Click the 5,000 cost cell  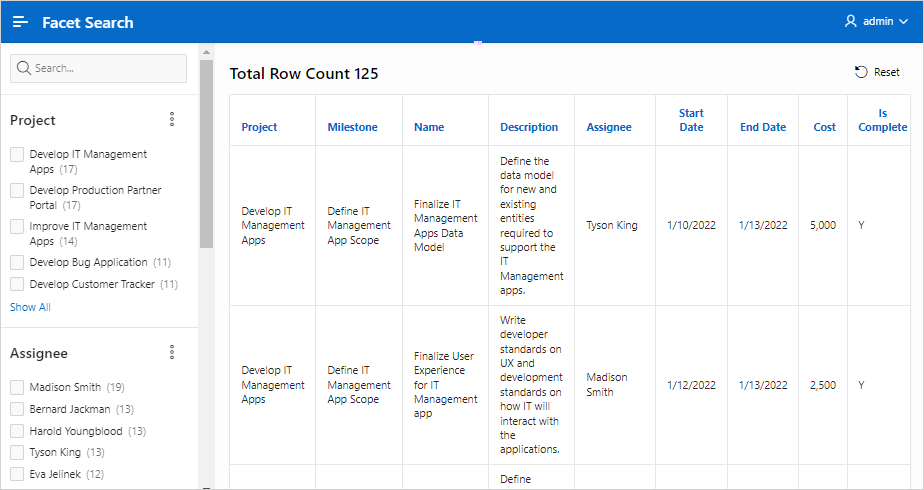click(x=823, y=225)
